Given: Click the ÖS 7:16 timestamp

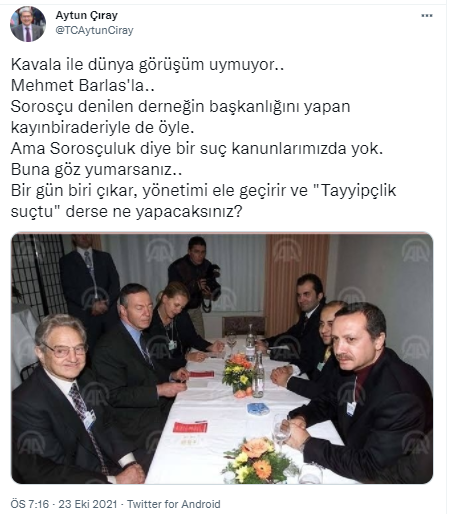Looking at the screenshot, I should tap(30, 504).
